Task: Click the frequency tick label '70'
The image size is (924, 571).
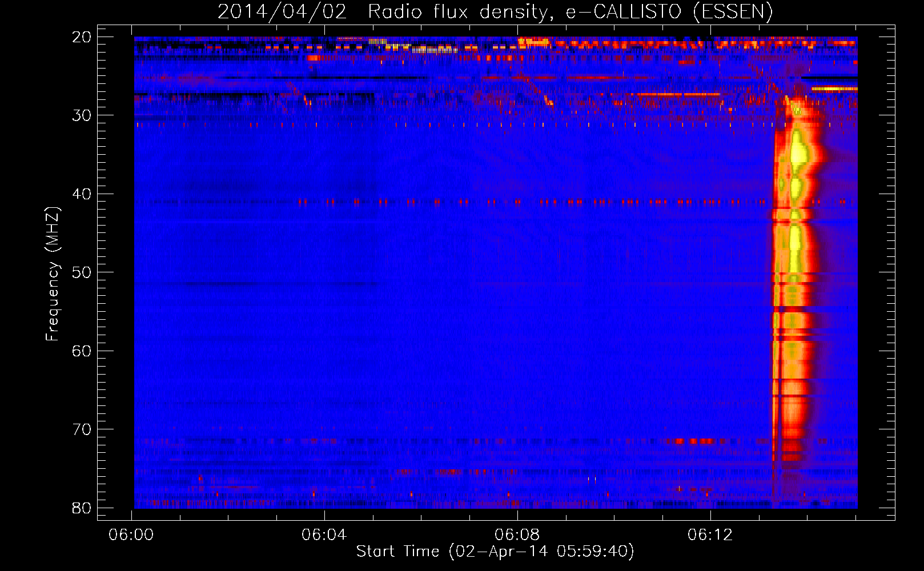Action: [82, 429]
